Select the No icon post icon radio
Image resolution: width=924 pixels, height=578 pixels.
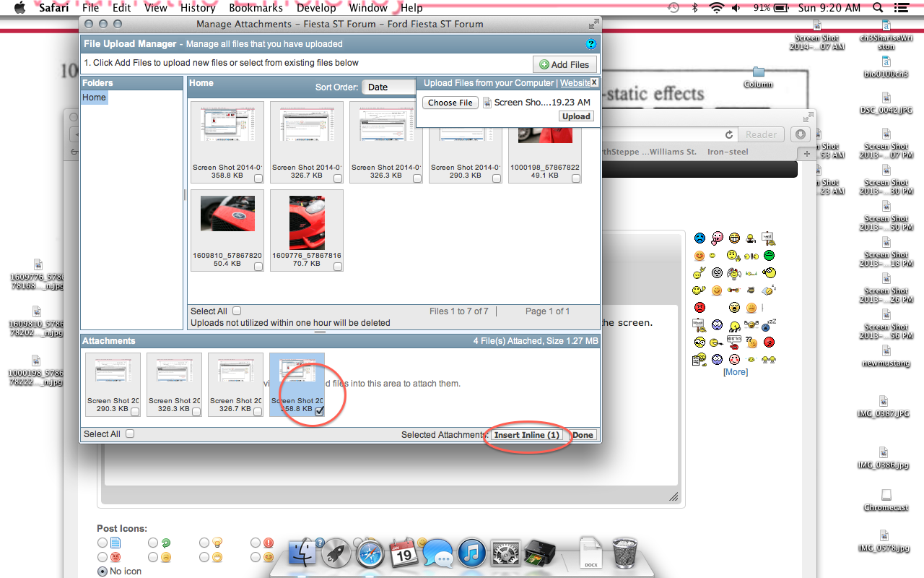(x=103, y=571)
